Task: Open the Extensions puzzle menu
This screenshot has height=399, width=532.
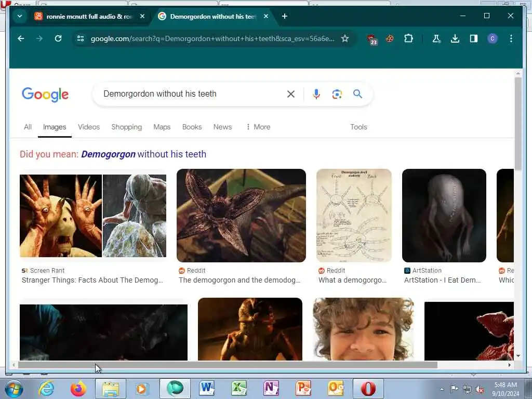Action: point(408,38)
